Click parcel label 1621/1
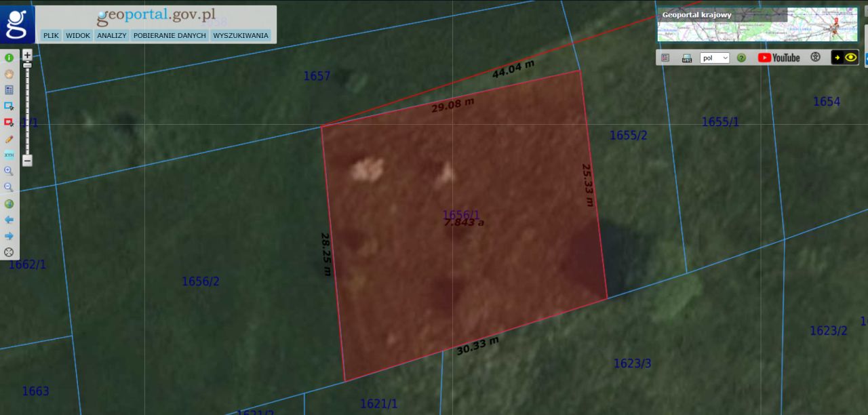 pyautogui.click(x=379, y=404)
